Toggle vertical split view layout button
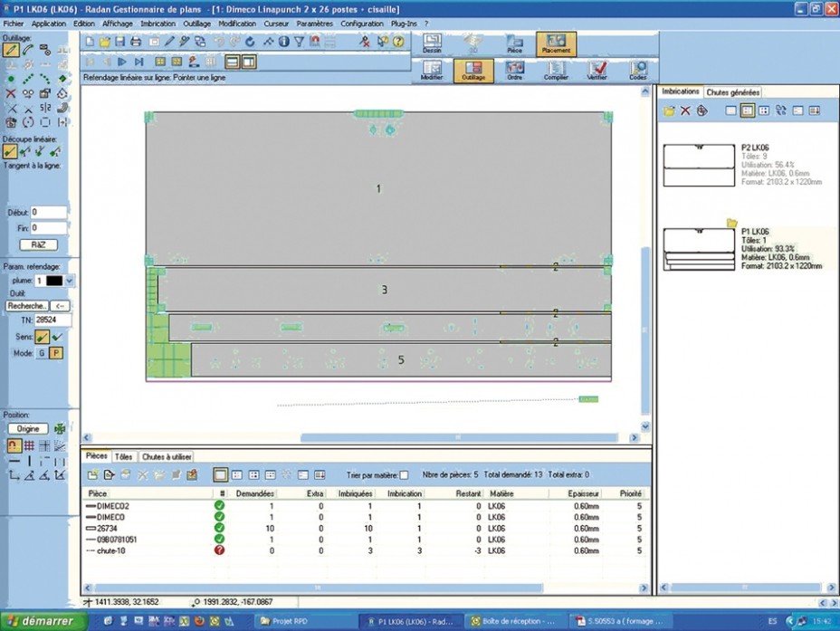 pyautogui.click(x=249, y=62)
